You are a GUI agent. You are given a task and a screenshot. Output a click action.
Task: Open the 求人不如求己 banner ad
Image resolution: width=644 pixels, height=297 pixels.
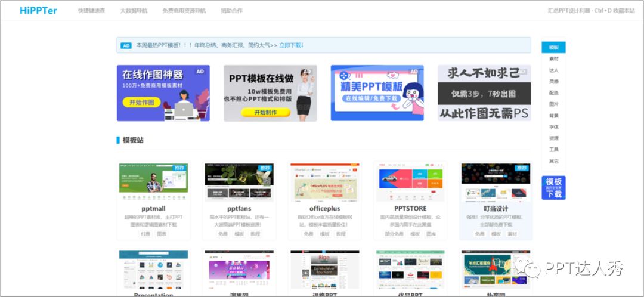(x=484, y=93)
